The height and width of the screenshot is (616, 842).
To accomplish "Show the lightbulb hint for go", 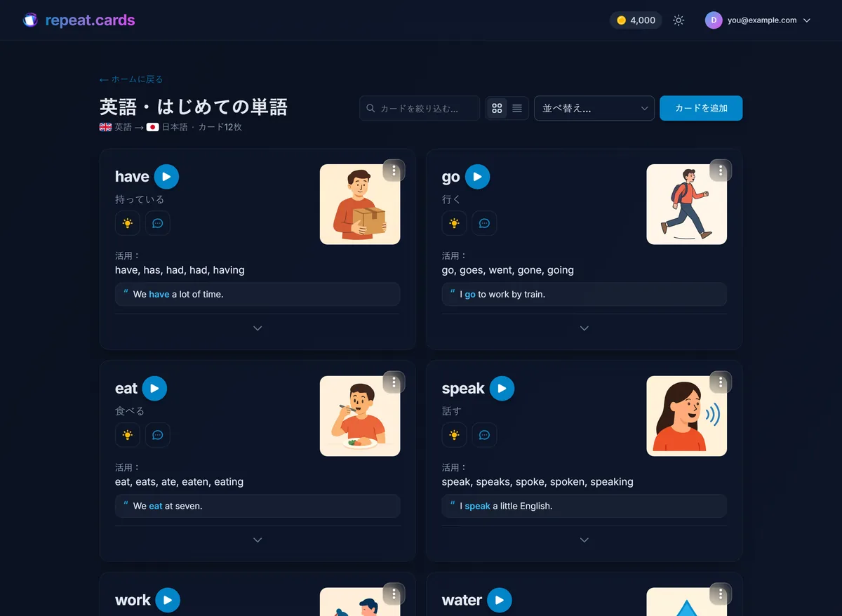I will click(x=455, y=223).
